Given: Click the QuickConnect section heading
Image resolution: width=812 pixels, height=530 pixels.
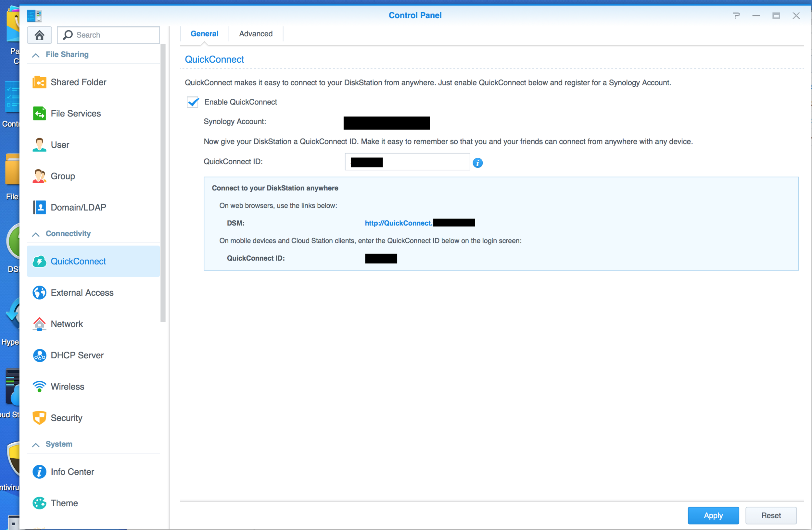Looking at the screenshot, I should coord(214,59).
